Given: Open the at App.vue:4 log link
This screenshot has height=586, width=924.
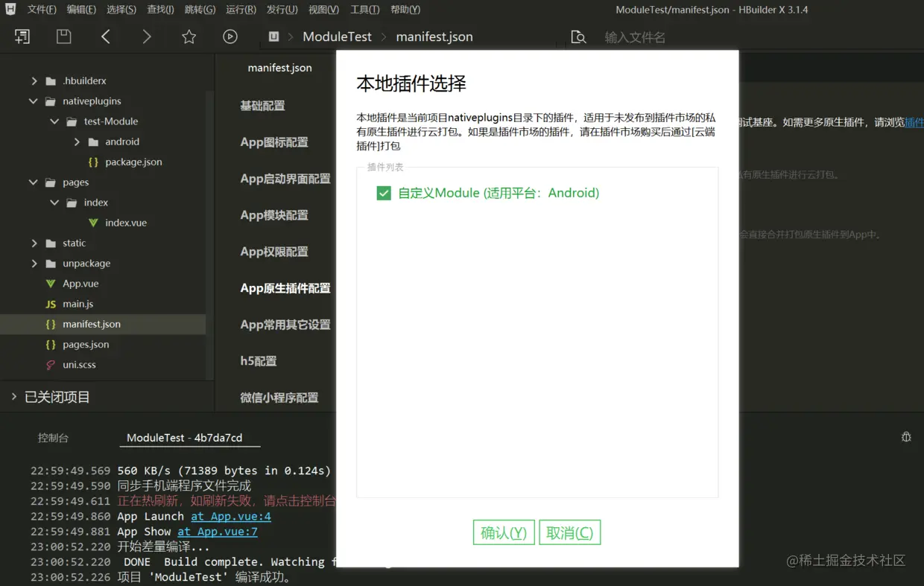Looking at the screenshot, I should pyautogui.click(x=231, y=516).
